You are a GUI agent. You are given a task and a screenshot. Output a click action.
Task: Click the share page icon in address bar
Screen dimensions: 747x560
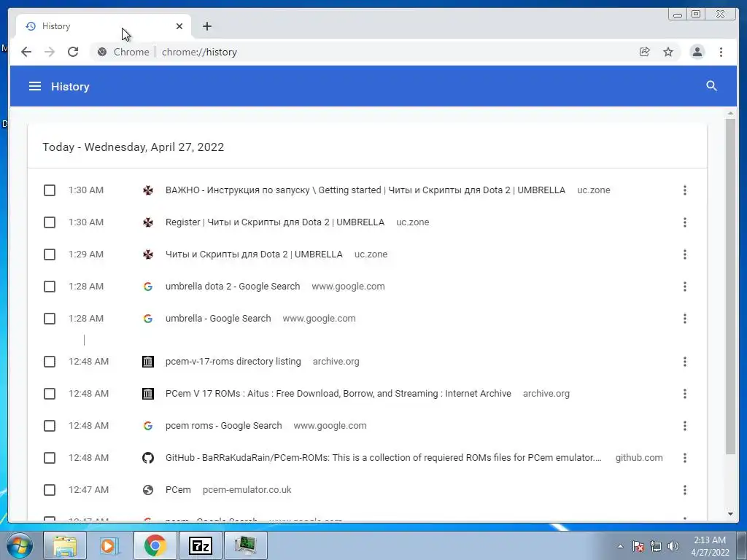pos(645,52)
